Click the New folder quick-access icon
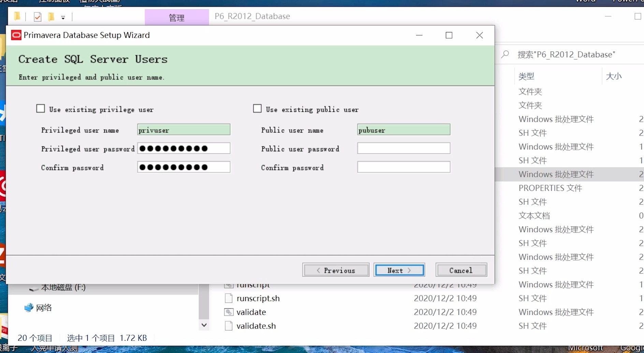The image size is (644, 353). pyautogui.click(x=51, y=17)
